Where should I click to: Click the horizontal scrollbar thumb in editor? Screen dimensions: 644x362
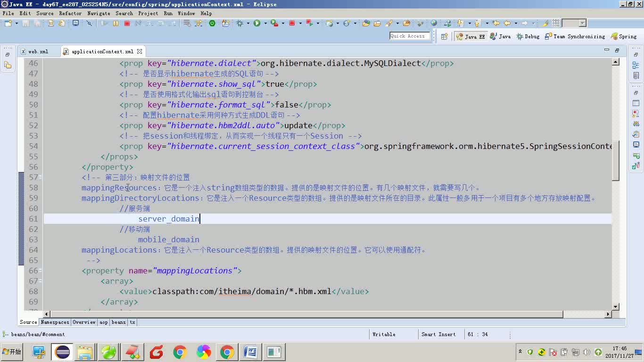[x=306, y=314]
